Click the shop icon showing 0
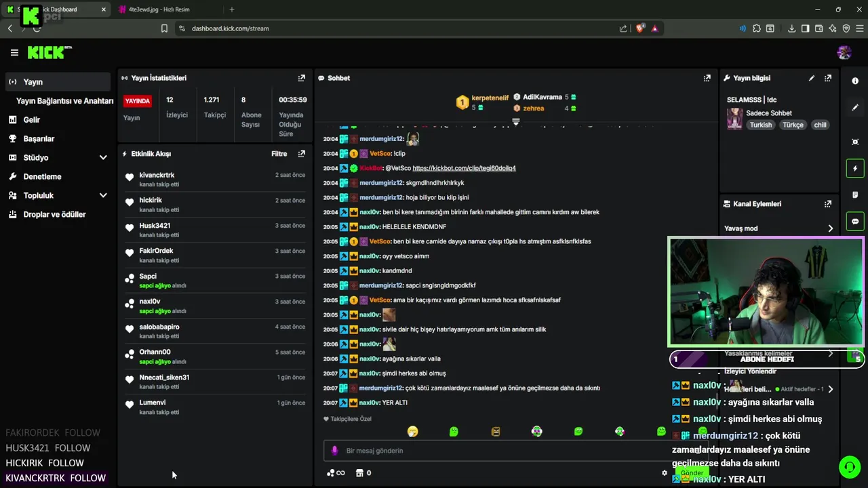Image resolution: width=868 pixels, height=488 pixels. click(x=363, y=473)
